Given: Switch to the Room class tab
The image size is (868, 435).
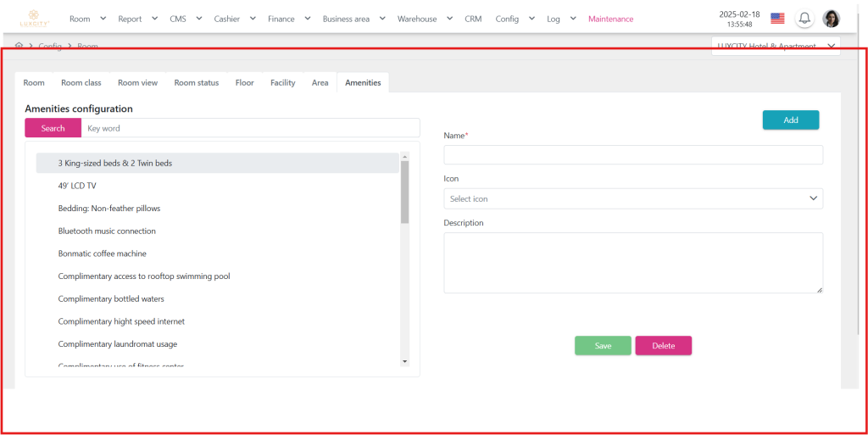Looking at the screenshot, I should pyautogui.click(x=81, y=82).
